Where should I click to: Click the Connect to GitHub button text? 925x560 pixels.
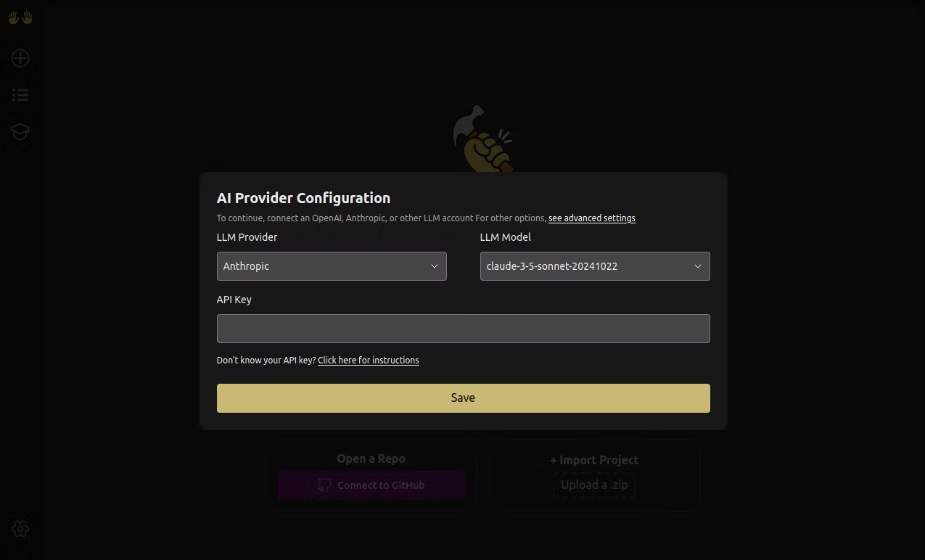pyautogui.click(x=381, y=485)
